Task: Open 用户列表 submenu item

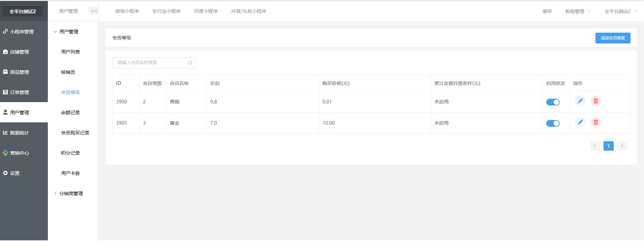Action: [x=70, y=52]
